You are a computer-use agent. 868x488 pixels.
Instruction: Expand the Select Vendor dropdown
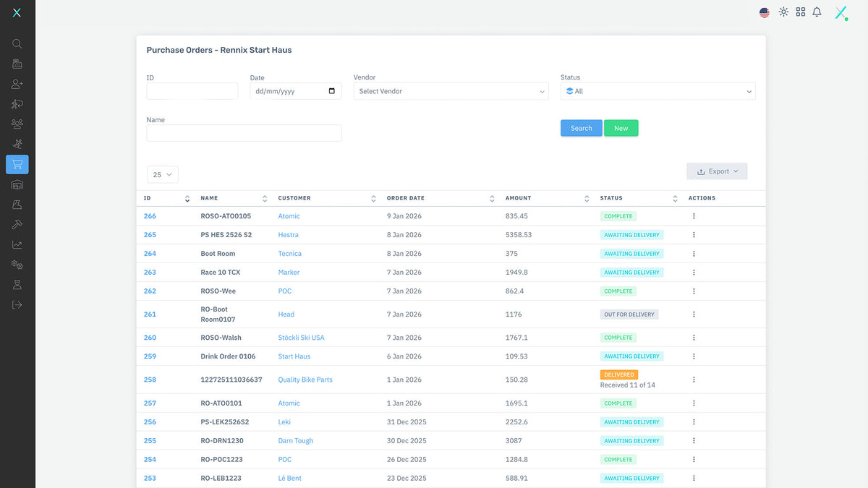tap(451, 91)
